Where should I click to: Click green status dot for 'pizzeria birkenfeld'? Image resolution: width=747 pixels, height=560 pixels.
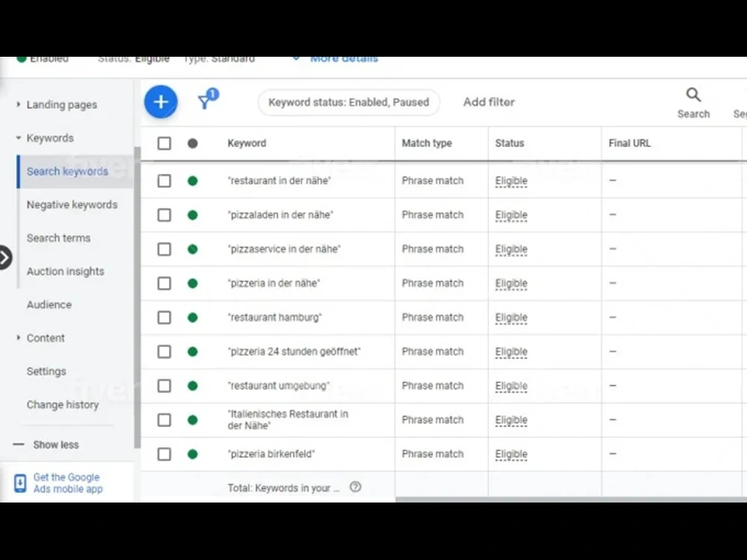(193, 454)
